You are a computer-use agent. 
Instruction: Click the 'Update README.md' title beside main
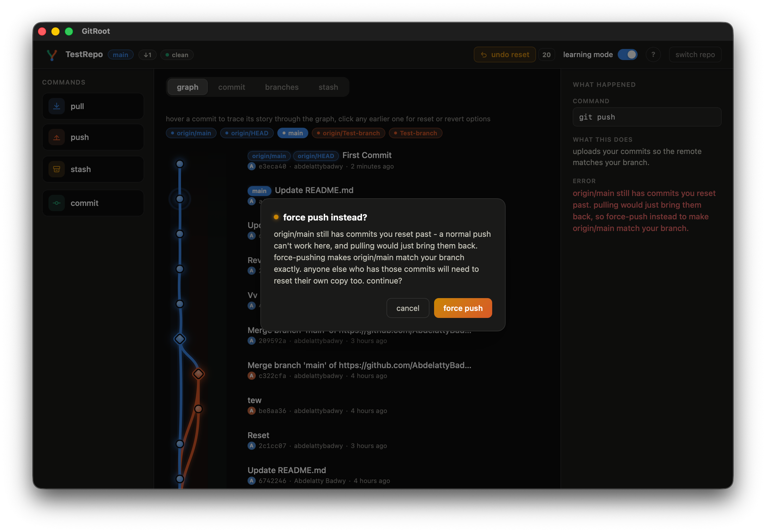pyautogui.click(x=314, y=190)
